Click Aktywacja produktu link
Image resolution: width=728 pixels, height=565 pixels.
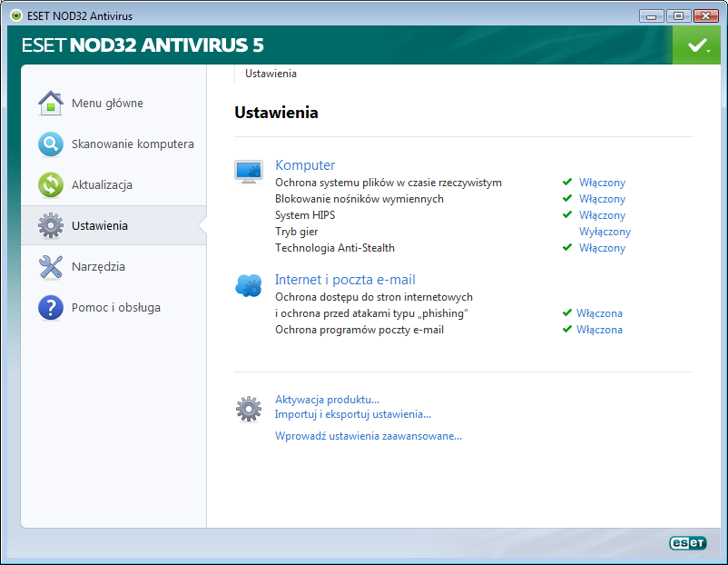[328, 400]
